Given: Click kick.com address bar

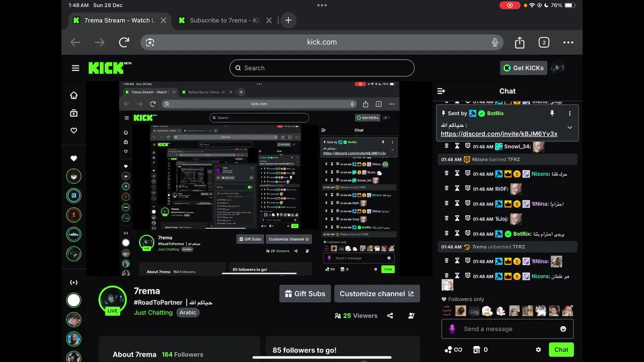Looking at the screenshot, I should coord(322,42).
